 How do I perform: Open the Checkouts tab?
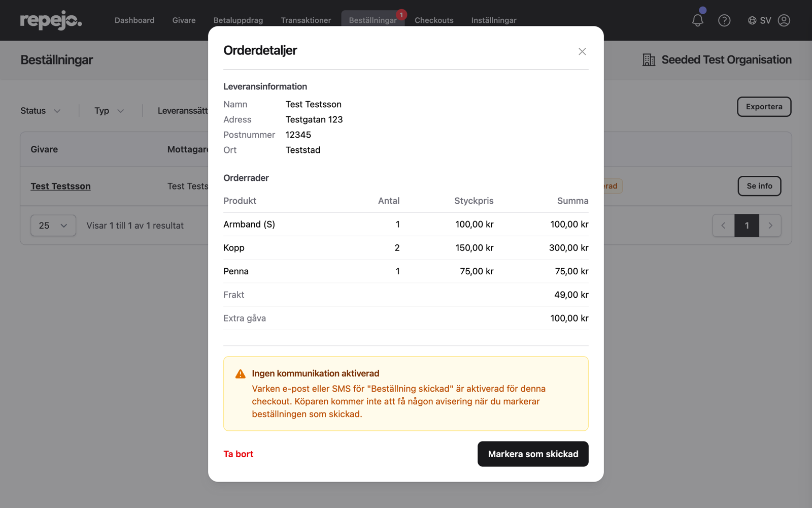coord(434,20)
